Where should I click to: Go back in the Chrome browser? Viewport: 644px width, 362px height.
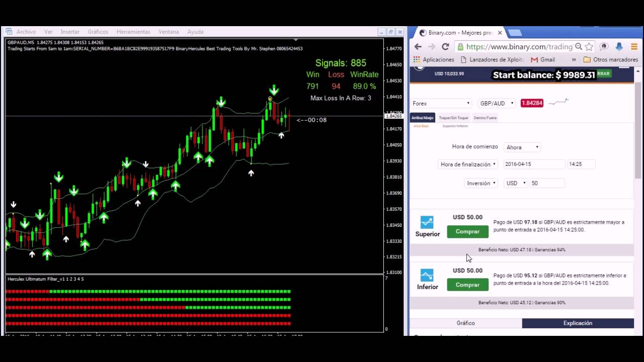click(x=418, y=47)
